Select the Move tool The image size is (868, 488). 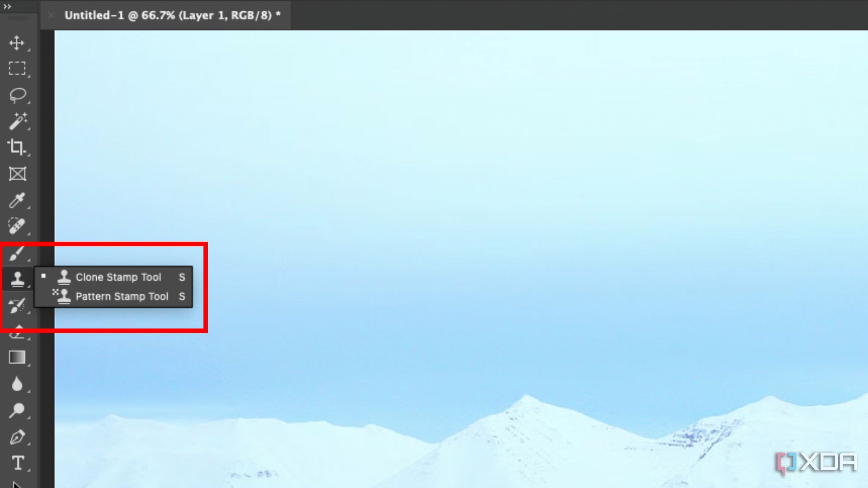[16, 42]
